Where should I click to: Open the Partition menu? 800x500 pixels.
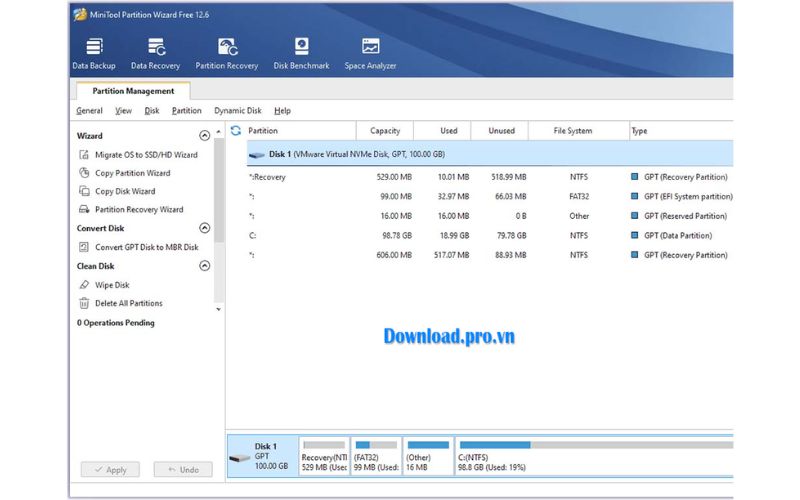pyautogui.click(x=186, y=111)
